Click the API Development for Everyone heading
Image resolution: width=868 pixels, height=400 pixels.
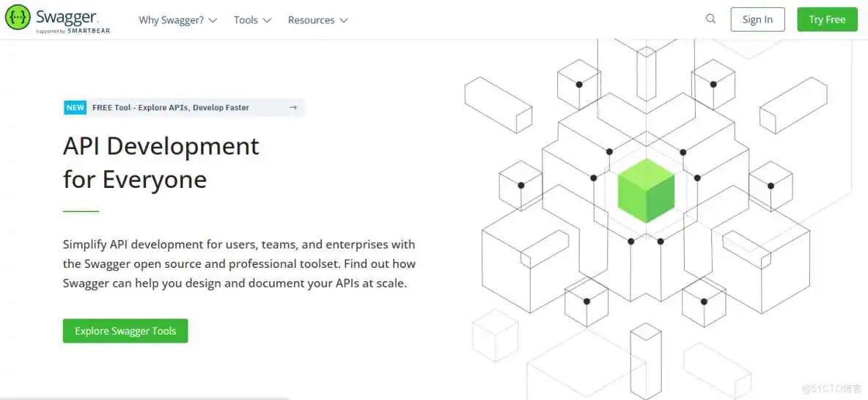[161, 162]
